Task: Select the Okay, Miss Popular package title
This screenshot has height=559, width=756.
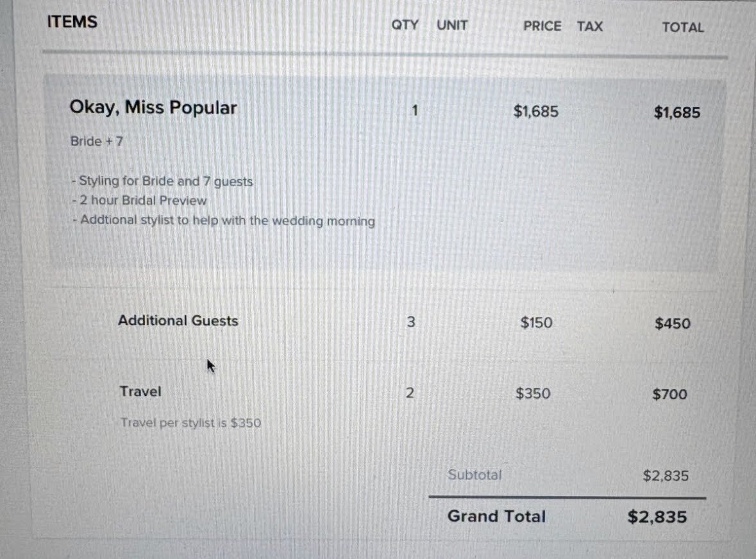Action: [x=153, y=108]
